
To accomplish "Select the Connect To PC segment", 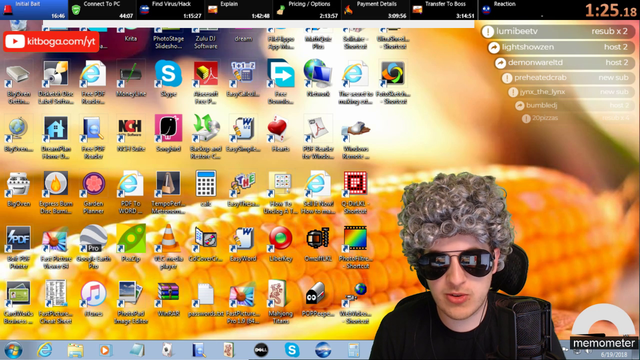I will pos(102,10).
